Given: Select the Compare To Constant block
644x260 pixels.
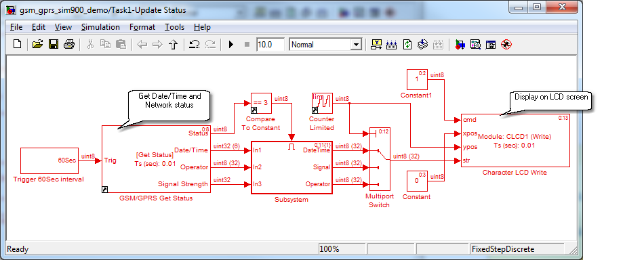Looking at the screenshot, I should [261, 103].
